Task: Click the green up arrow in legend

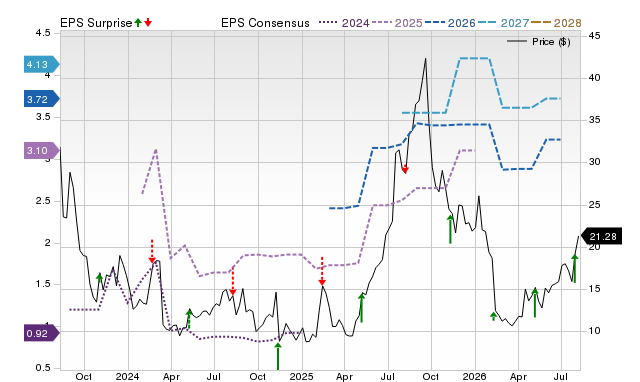Action: click(x=138, y=22)
